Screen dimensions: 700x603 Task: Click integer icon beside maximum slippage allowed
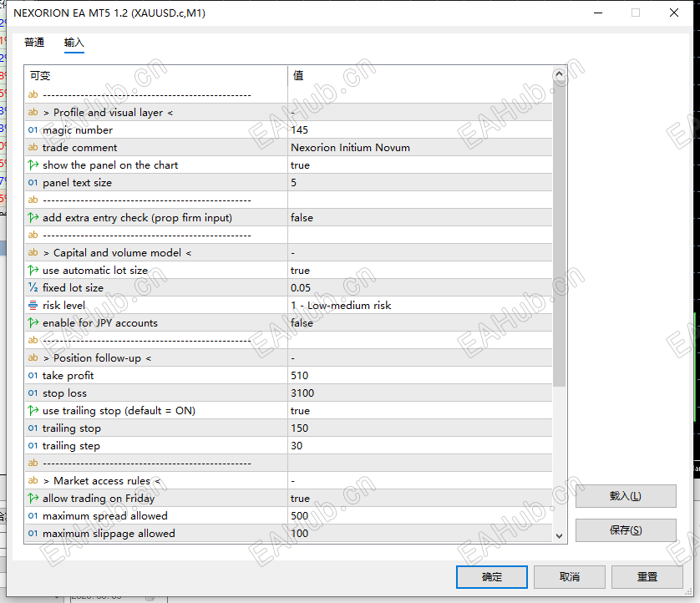33,534
